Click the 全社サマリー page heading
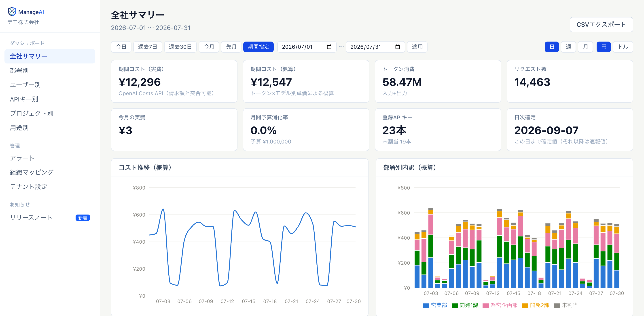644x316 pixels. pyautogui.click(x=138, y=15)
